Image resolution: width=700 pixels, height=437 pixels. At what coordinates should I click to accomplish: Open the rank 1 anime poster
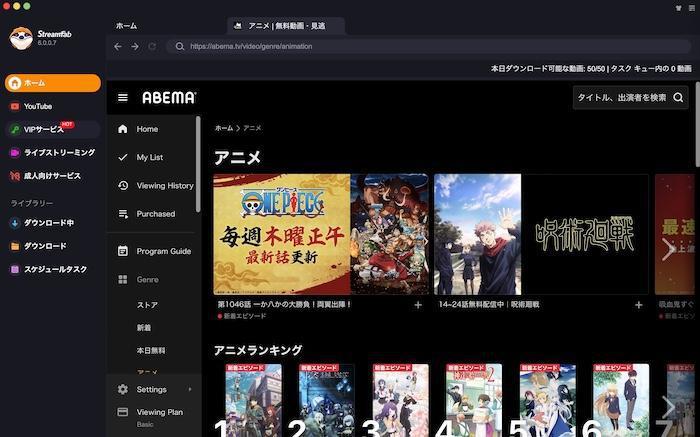point(254,400)
